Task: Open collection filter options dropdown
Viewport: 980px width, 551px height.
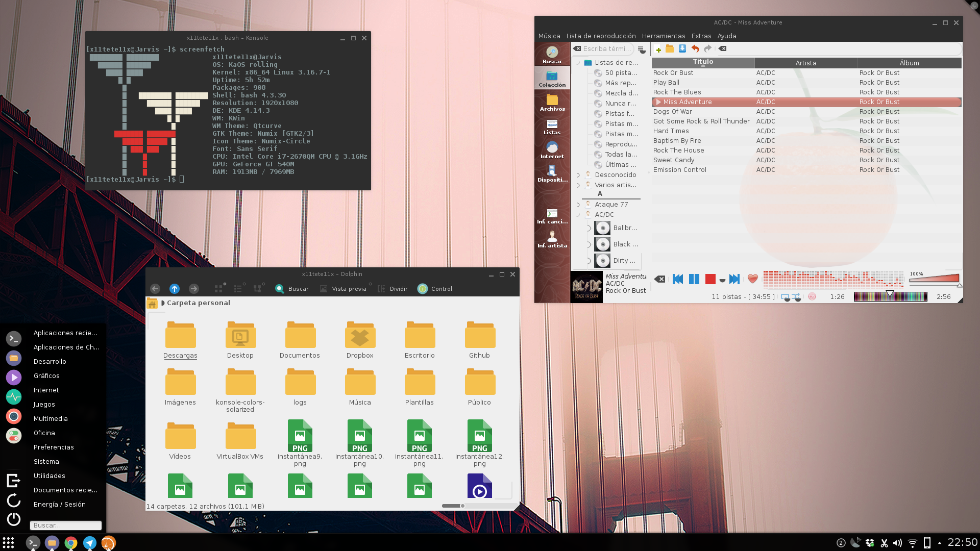Action: coord(642,49)
